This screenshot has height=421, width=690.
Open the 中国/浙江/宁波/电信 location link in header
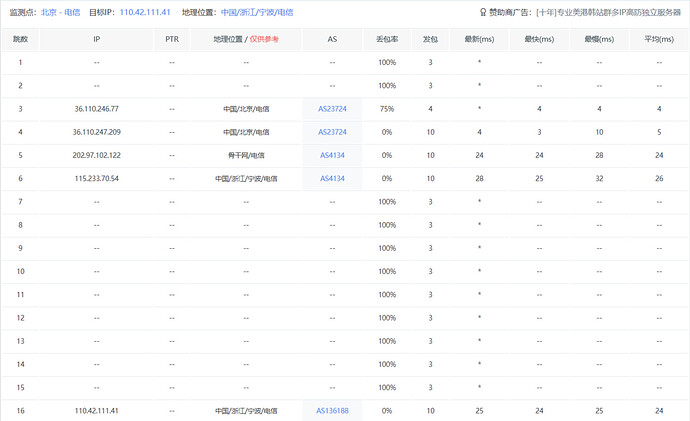(257, 12)
